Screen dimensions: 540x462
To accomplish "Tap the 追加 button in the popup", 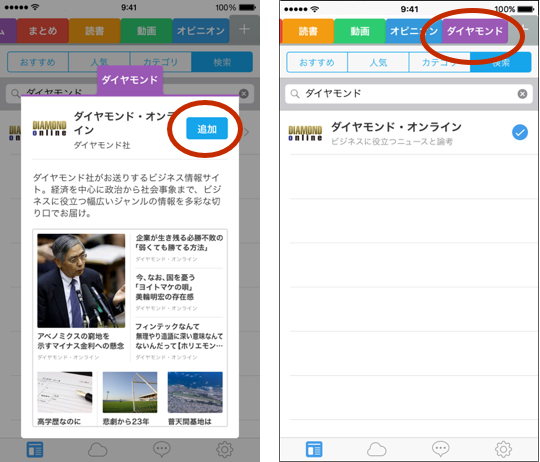I will point(207,128).
